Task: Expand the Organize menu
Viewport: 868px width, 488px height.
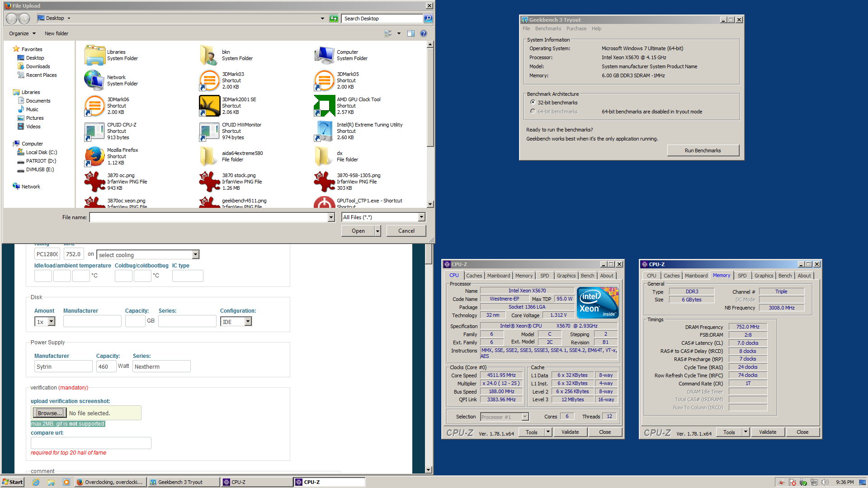Action: (22, 33)
